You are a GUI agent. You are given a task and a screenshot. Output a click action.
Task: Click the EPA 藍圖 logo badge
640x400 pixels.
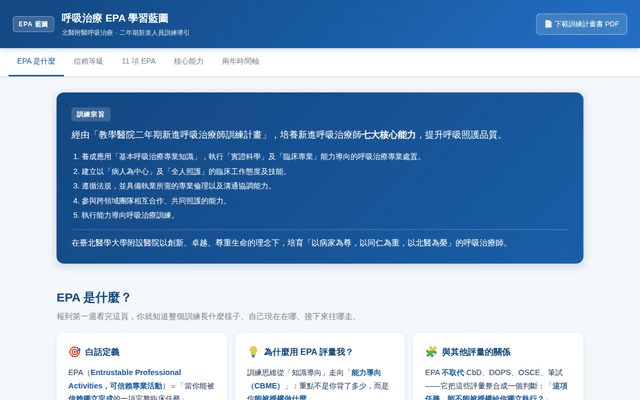click(x=33, y=24)
